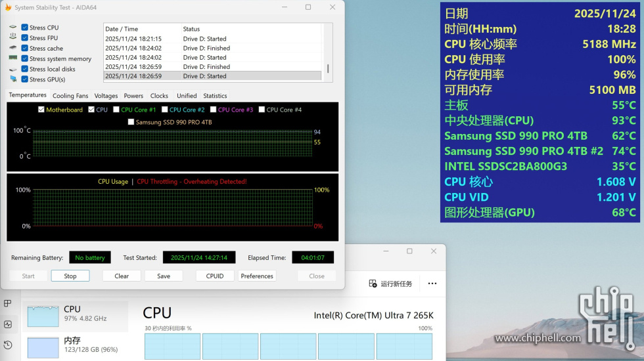The width and height of the screenshot is (644, 361).
Task: Toggle Stress FPU checkbox
Action: (x=25, y=38)
